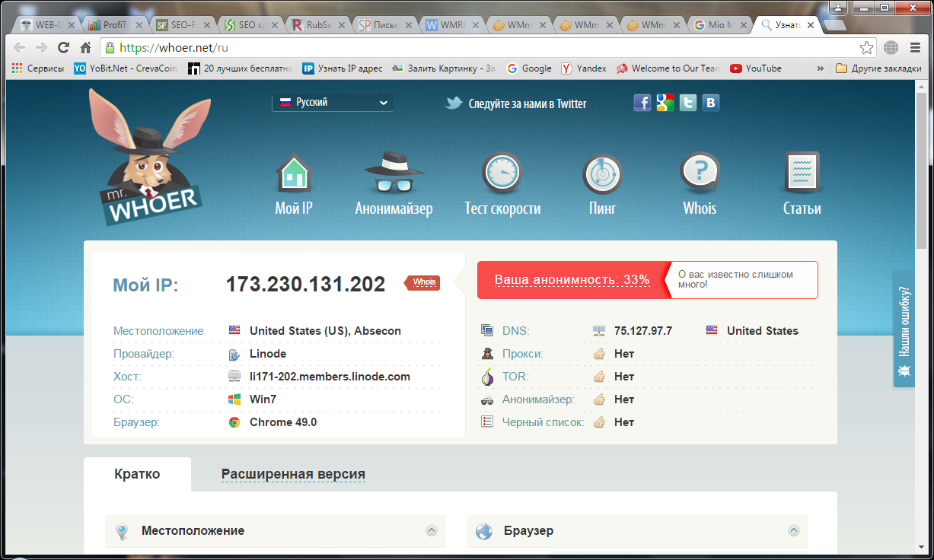Click the globe extension icon in toolbar
The image size is (934, 560).
[891, 47]
